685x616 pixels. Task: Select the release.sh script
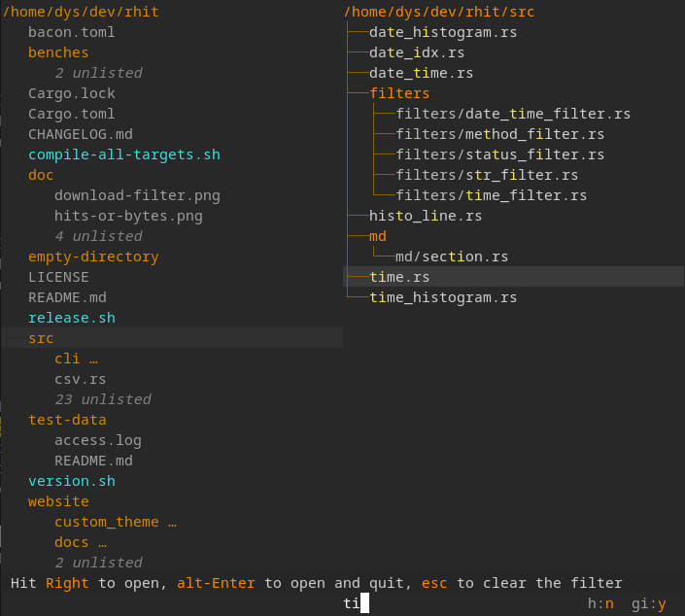click(72, 318)
